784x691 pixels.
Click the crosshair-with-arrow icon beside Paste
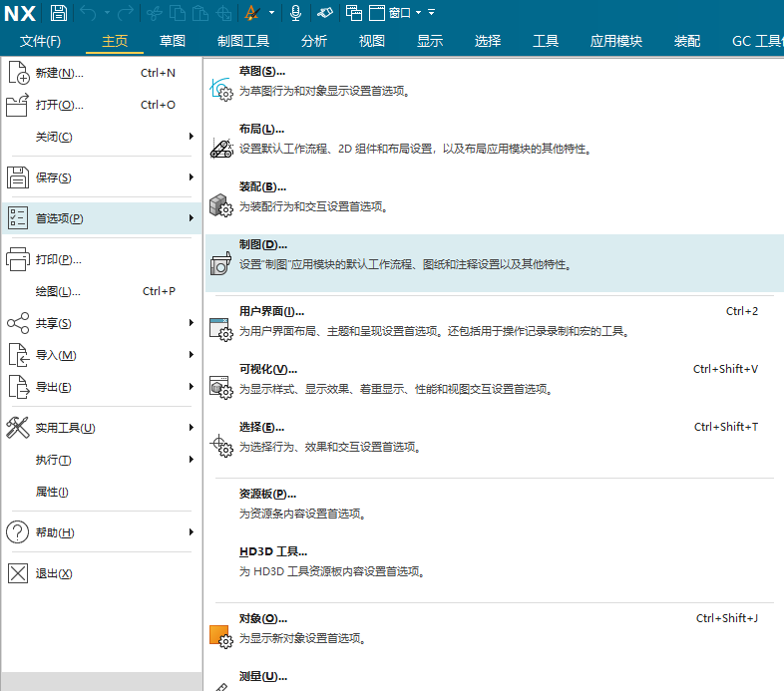pos(223,13)
